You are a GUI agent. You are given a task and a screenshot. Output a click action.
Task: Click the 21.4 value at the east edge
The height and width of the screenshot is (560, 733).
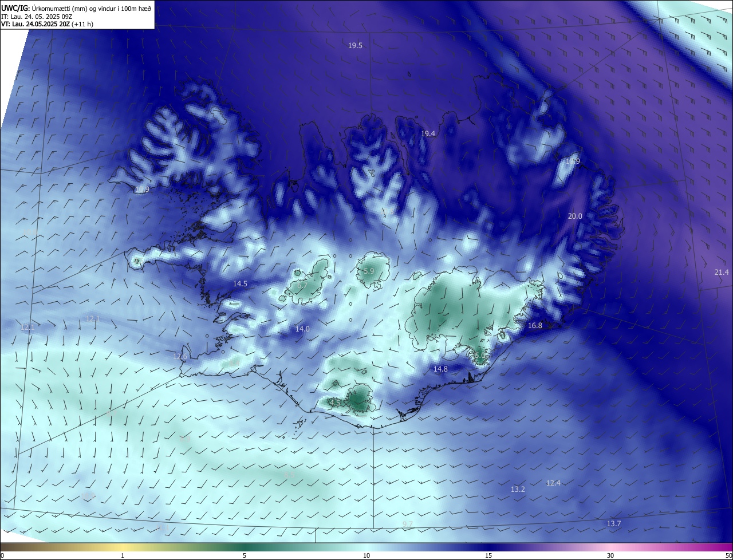[x=722, y=272]
